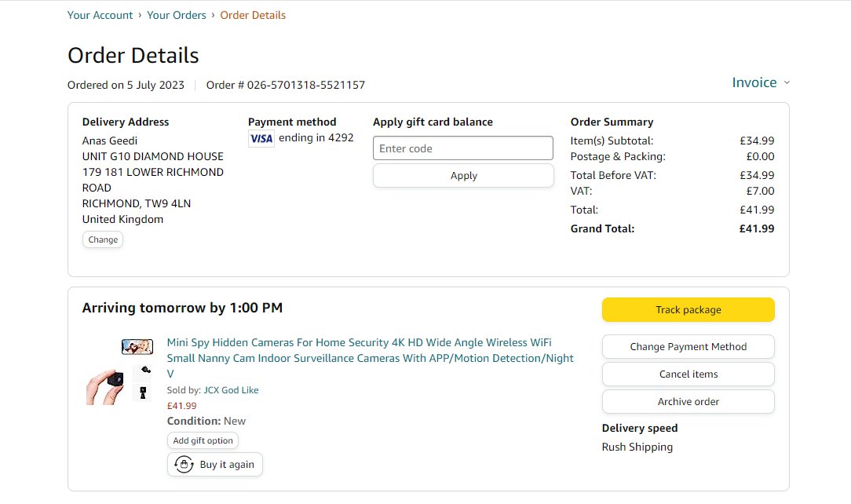Click the item price £41.99 in red
This screenshot has width=851, height=504.
(x=181, y=406)
